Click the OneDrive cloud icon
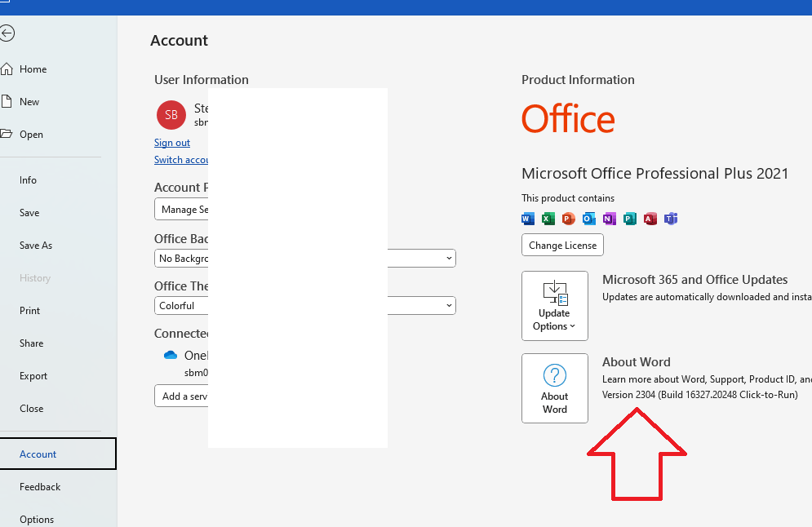This screenshot has width=812, height=527. [171, 355]
